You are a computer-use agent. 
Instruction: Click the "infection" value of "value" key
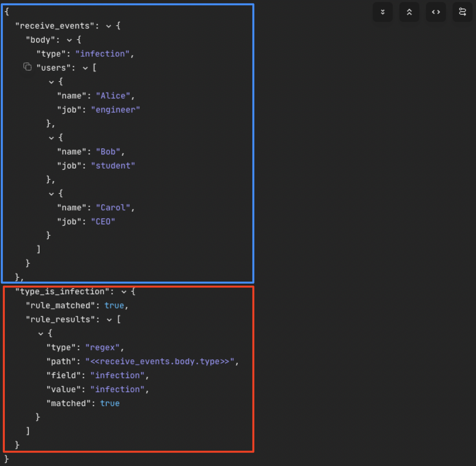point(118,390)
